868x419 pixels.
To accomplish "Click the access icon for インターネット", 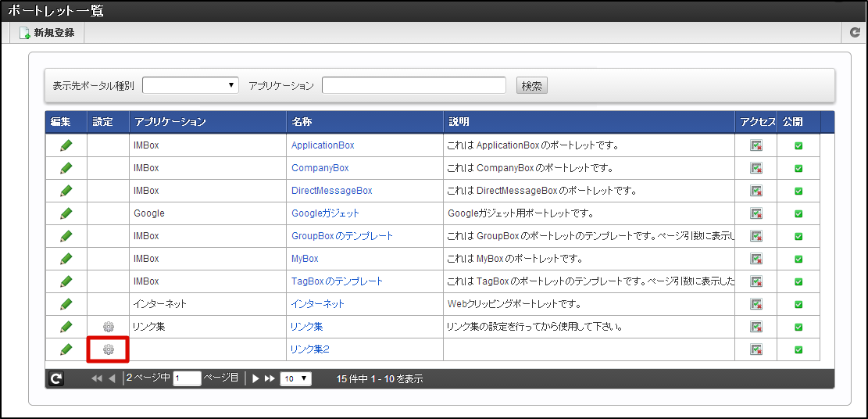I will [x=756, y=304].
